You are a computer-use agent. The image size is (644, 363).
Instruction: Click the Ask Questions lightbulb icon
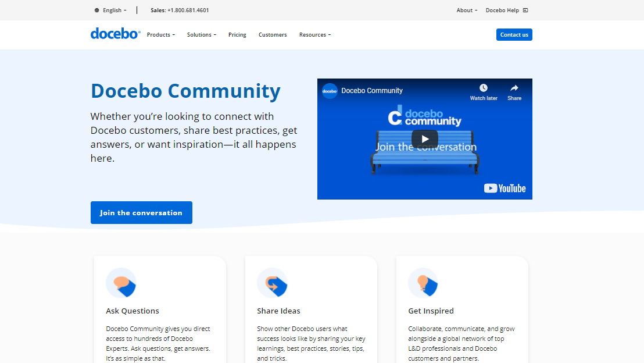(x=121, y=283)
